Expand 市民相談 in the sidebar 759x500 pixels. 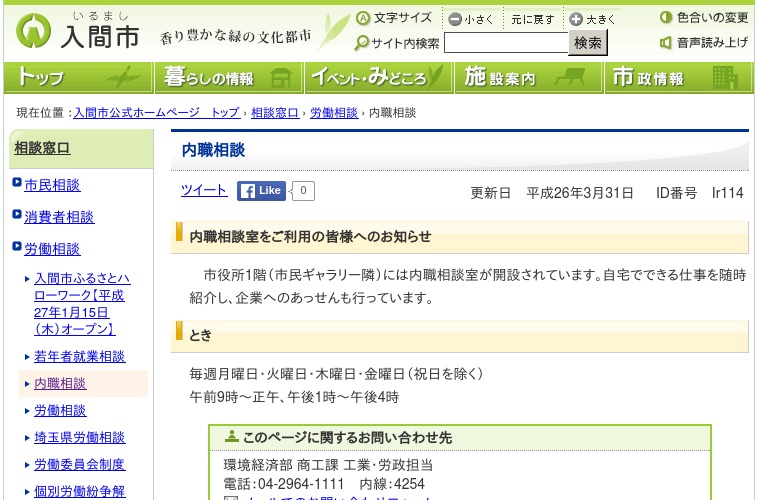[x=52, y=185]
